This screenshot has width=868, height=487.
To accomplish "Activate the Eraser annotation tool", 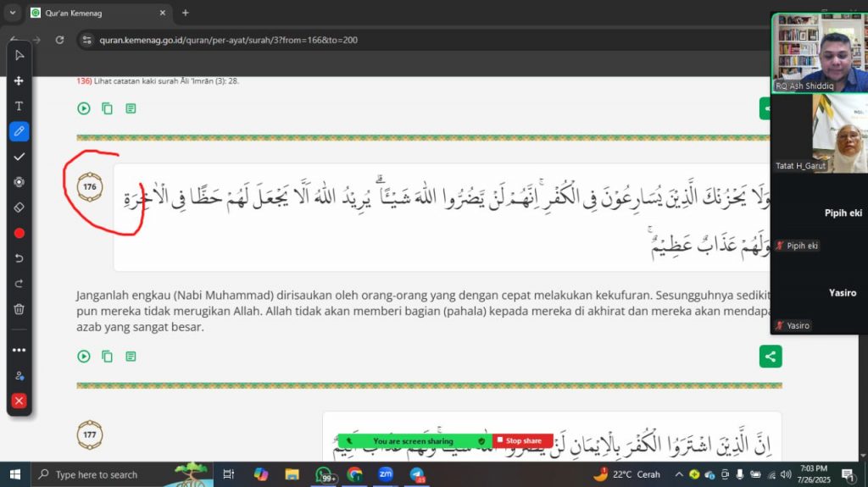I will (x=19, y=207).
